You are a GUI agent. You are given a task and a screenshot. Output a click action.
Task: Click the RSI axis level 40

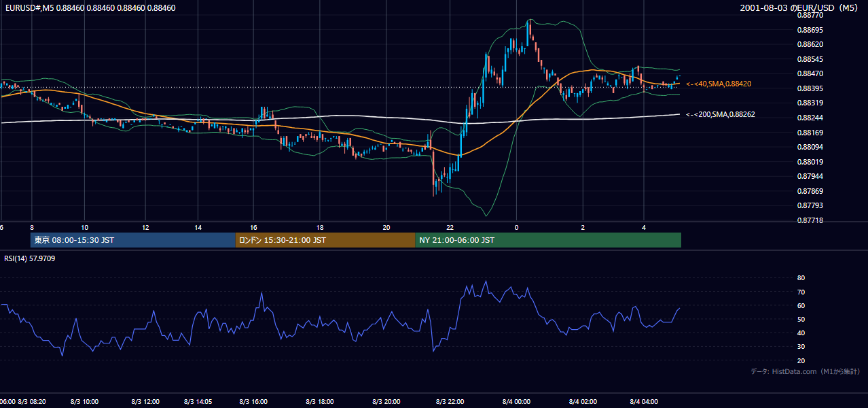pos(801,333)
